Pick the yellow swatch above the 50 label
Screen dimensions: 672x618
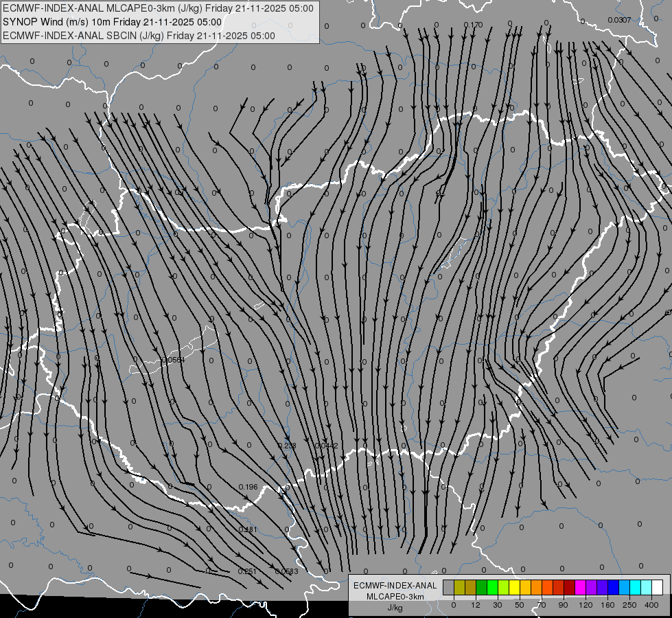(514, 587)
